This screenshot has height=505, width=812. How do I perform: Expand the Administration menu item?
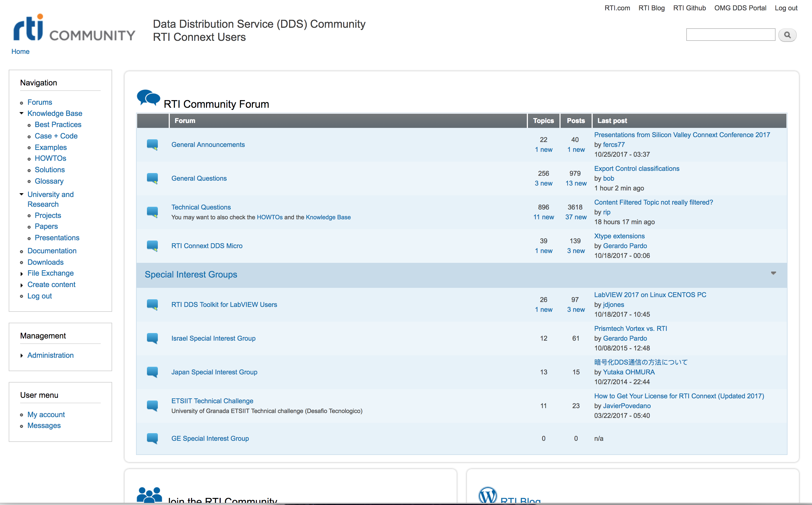point(22,355)
